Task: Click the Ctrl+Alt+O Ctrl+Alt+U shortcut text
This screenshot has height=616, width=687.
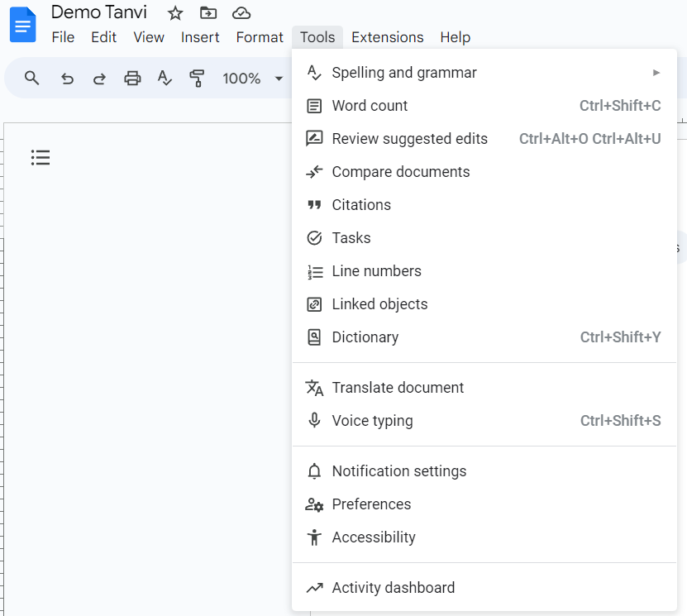Action: [589, 139]
